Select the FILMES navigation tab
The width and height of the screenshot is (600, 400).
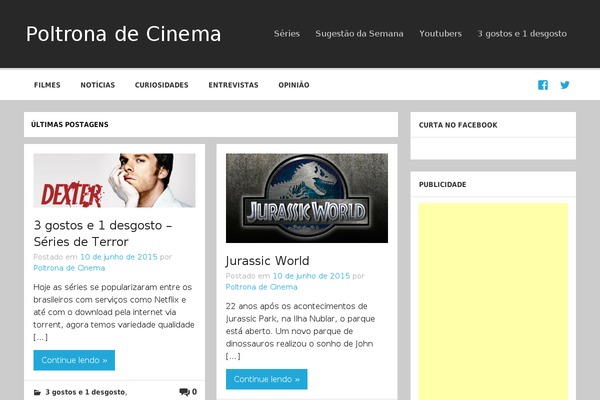click(47, 85)
